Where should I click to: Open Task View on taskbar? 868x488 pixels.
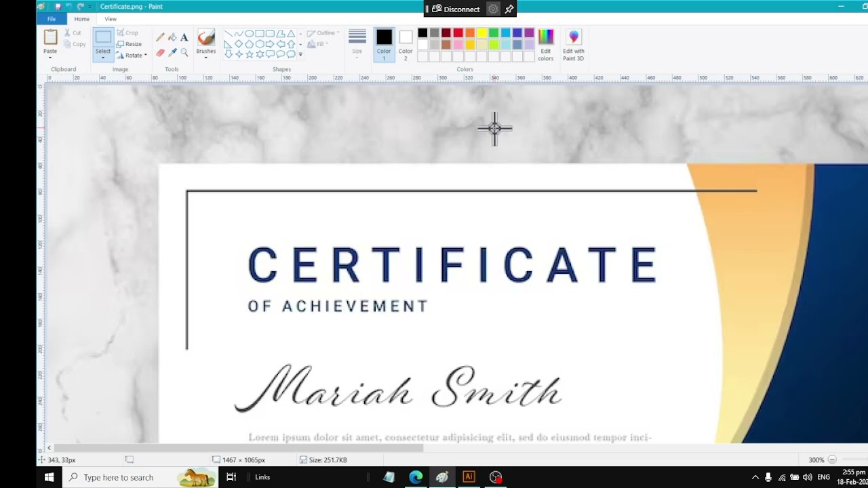click(231, 477)
